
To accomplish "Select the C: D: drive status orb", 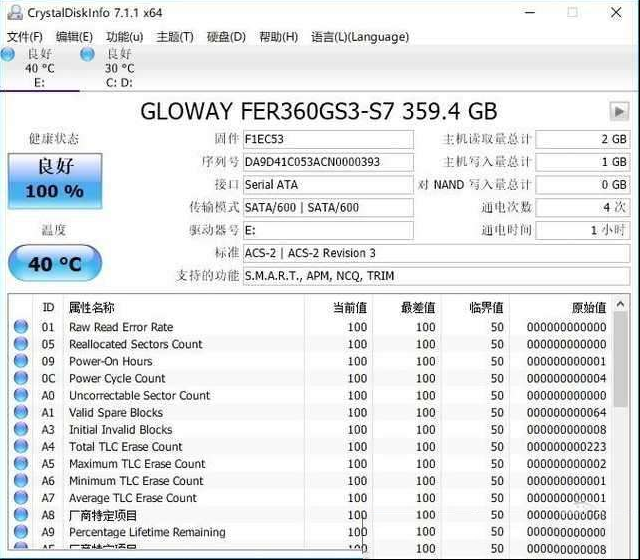I will 87,54.
